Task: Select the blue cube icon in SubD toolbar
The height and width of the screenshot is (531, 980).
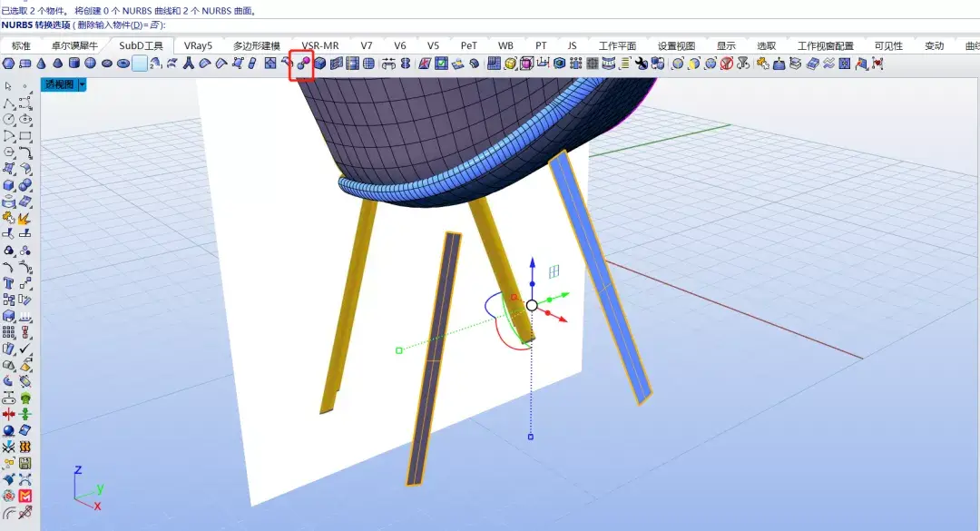Action: 320,64
